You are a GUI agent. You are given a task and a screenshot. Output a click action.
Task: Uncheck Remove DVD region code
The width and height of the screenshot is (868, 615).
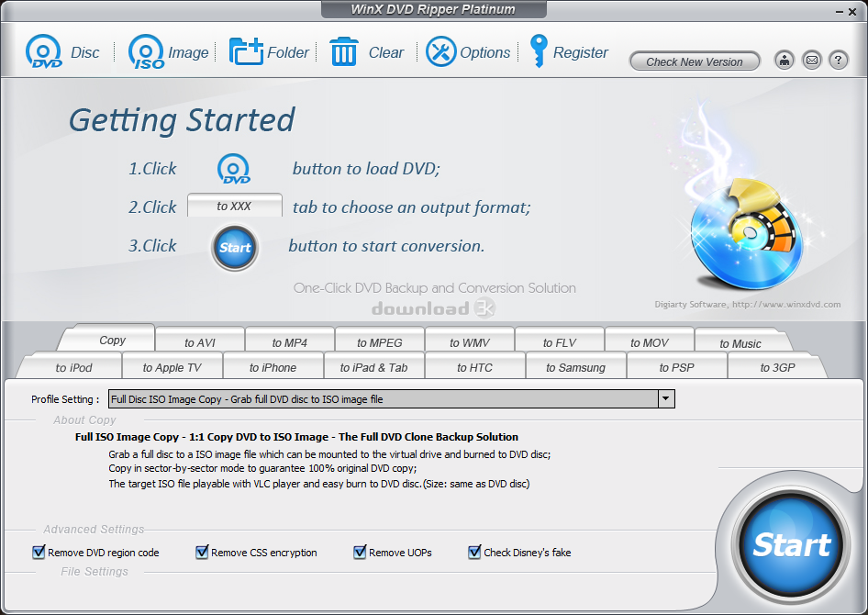(x=39, y=553)
